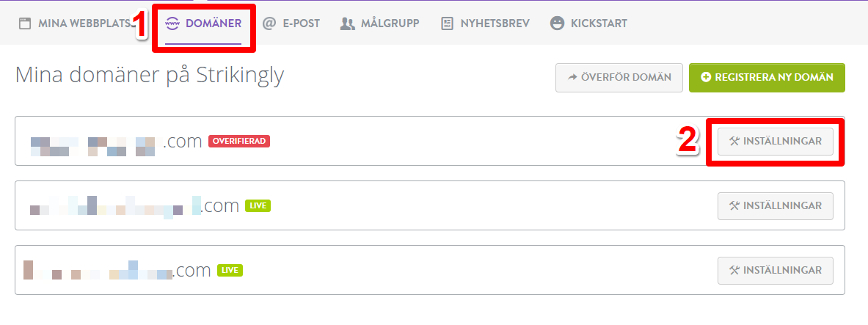The height and width of the screenshot is (325, 868).
Task: Click the green Registrera ny domän button
Action: coord(767,77)
